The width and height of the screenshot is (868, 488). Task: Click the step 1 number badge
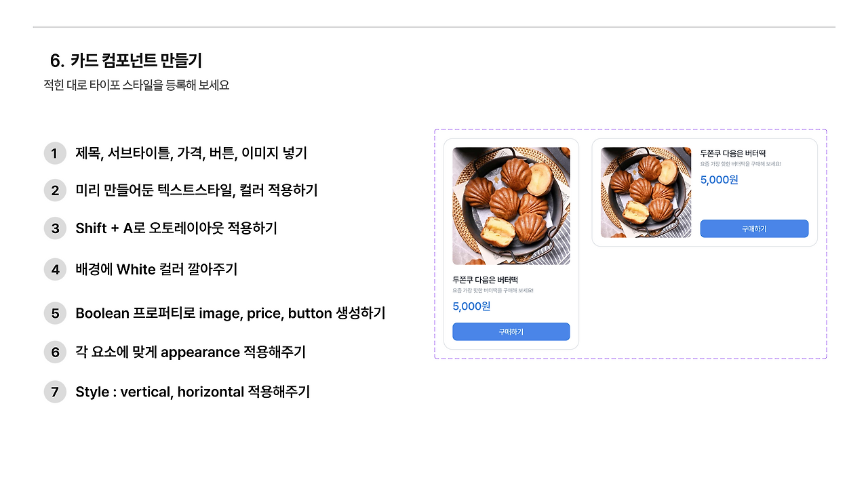[x=55, y=153]
